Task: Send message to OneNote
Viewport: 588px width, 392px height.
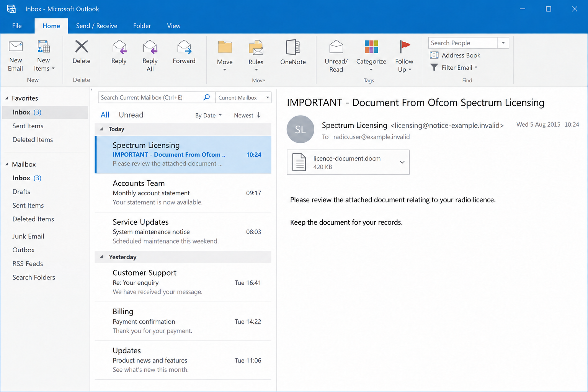Action: (293, 52)
